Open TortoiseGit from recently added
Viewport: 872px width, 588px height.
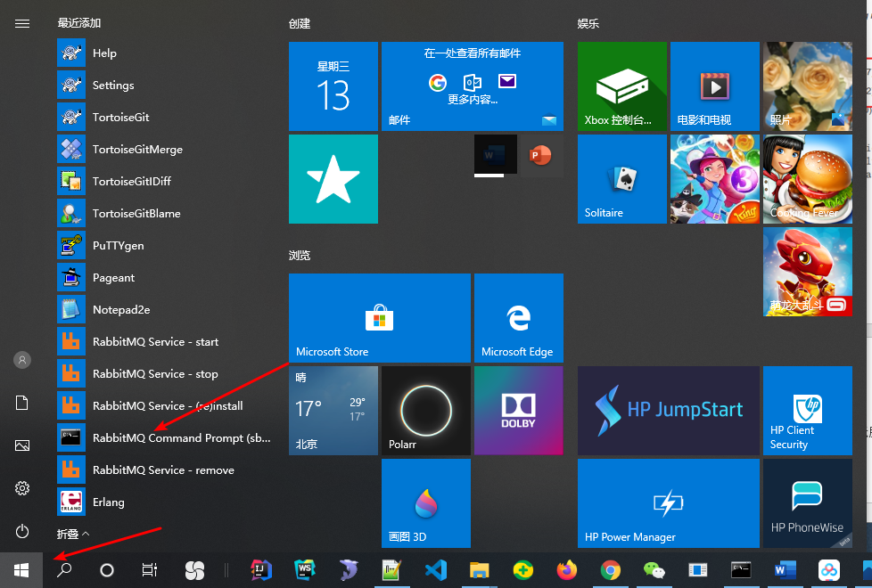[164, 118]
